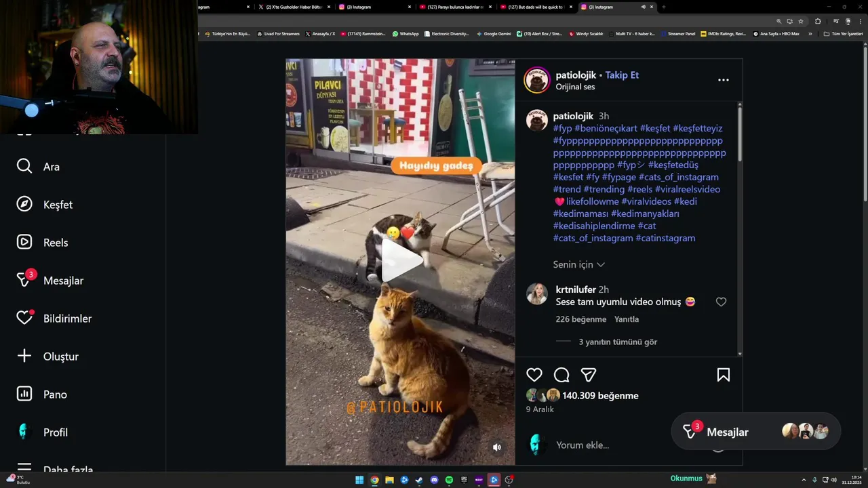The image size is (868, 488).
Task: Open Tüm Yer İşaretleri folder
Action: [x=843, y=34]
